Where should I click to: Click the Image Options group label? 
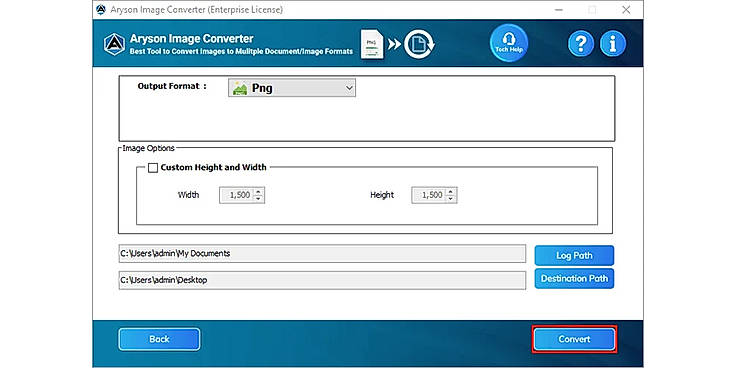coord(148,148)
